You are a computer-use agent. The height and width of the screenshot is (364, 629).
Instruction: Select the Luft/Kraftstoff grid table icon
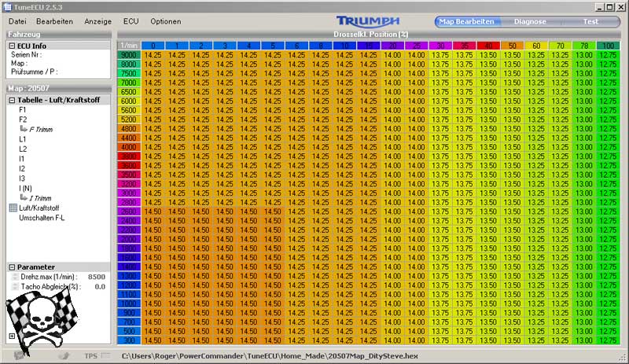(13, 208)
